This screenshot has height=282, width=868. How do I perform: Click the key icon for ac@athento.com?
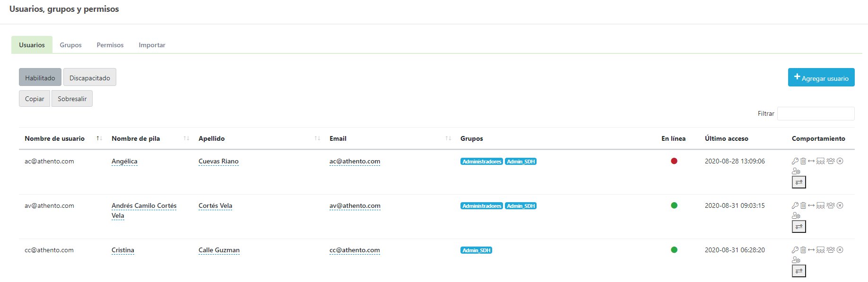(795, 161)
